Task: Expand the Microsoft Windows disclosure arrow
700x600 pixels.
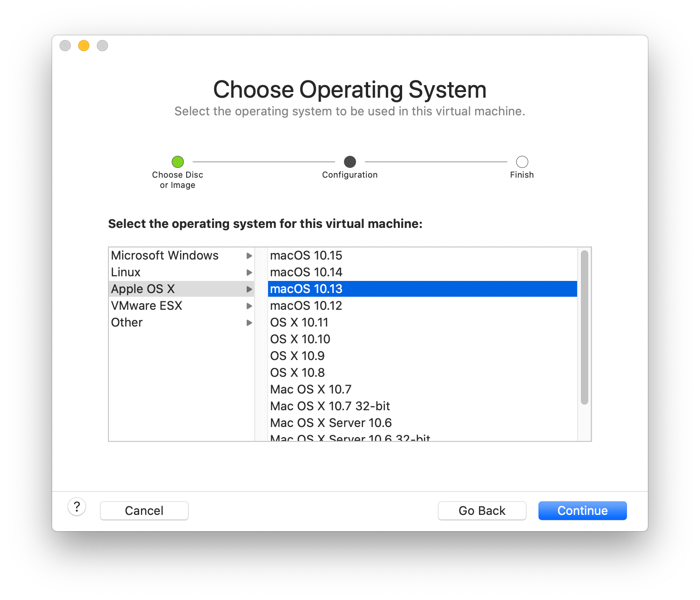Action: 249,255
